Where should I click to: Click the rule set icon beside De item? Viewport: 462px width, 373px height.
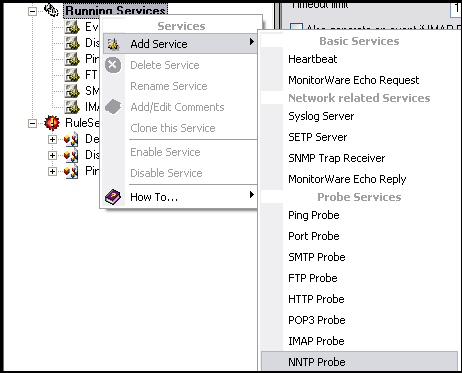71,139
